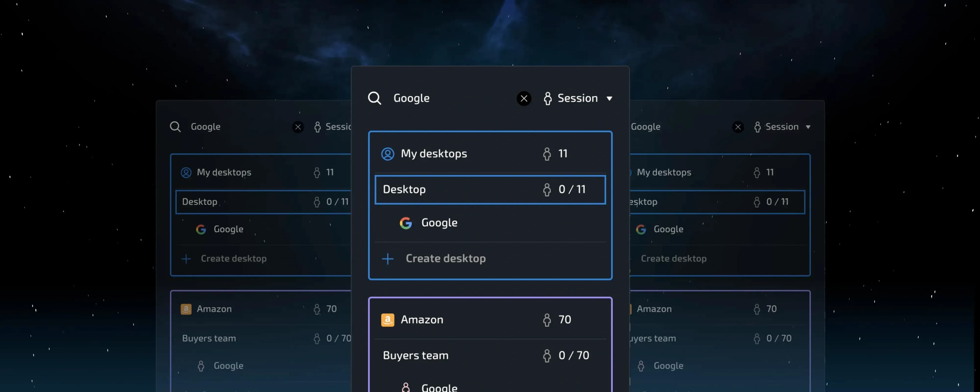Click the session icon beside Amazon 70 count
The image size is (980, 392).
point(547,320)
